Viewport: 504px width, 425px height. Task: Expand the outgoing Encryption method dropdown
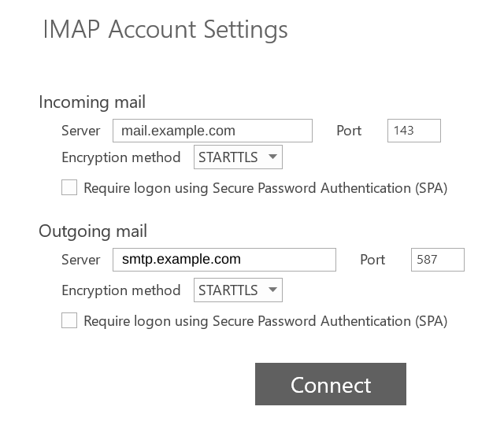238,290
